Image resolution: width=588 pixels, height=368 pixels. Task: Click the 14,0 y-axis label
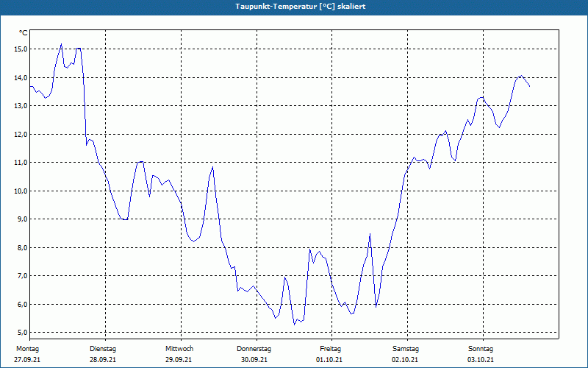tap(21, 78)
